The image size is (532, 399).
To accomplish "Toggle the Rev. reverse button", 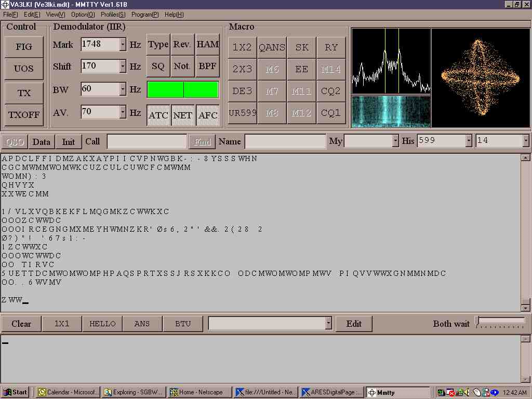I will click(182, 45).
